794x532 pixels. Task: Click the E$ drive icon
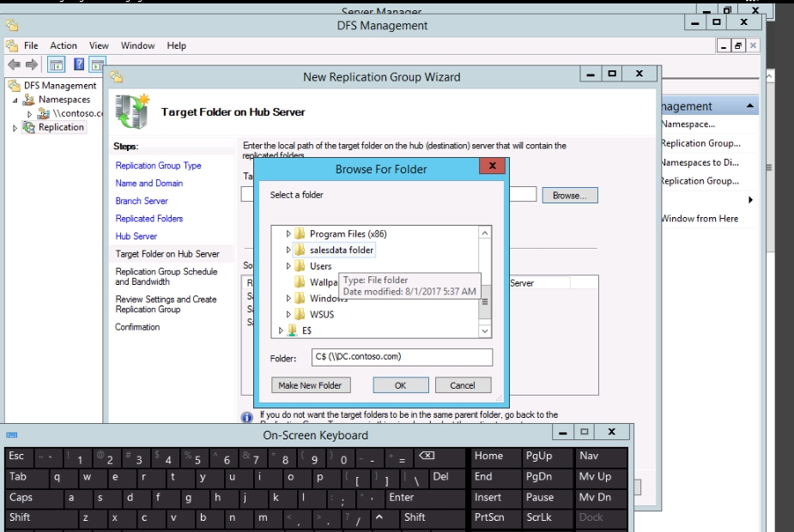point(292,330)
